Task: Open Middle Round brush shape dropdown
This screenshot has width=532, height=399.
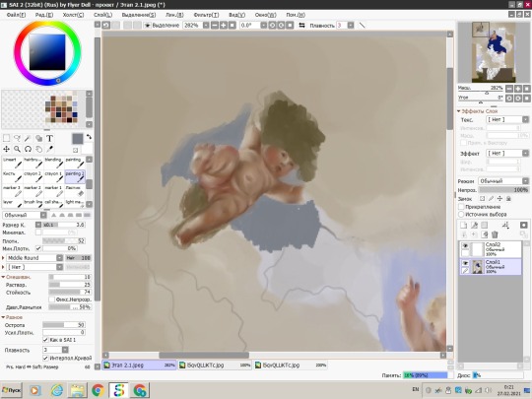Action: (34, 258)
